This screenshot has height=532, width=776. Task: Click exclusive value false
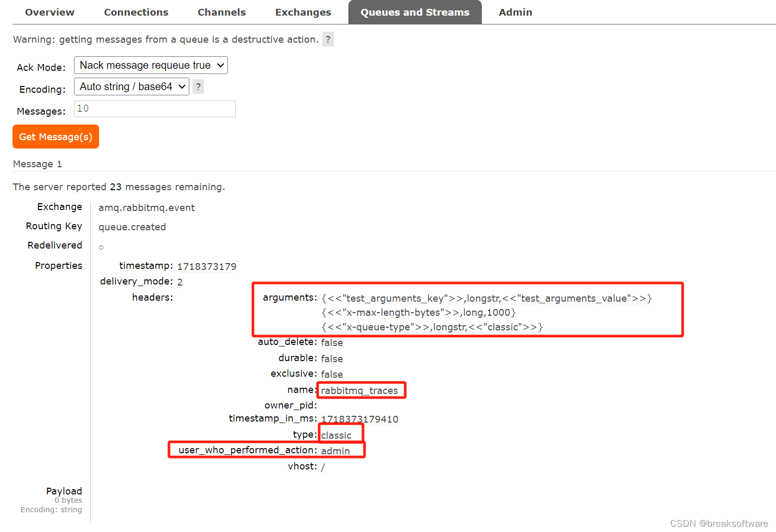332,374
